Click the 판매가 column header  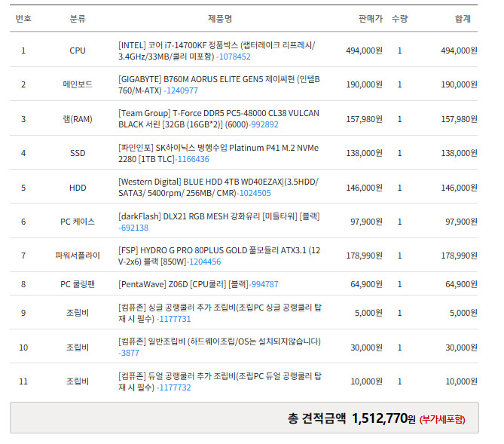[x=371, y=19]
